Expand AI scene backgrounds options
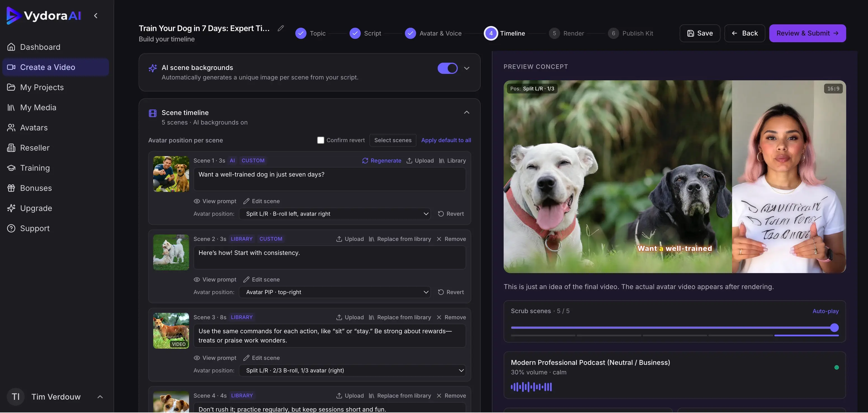The height and width of the screenshot is (413, 868). [467, 69]
